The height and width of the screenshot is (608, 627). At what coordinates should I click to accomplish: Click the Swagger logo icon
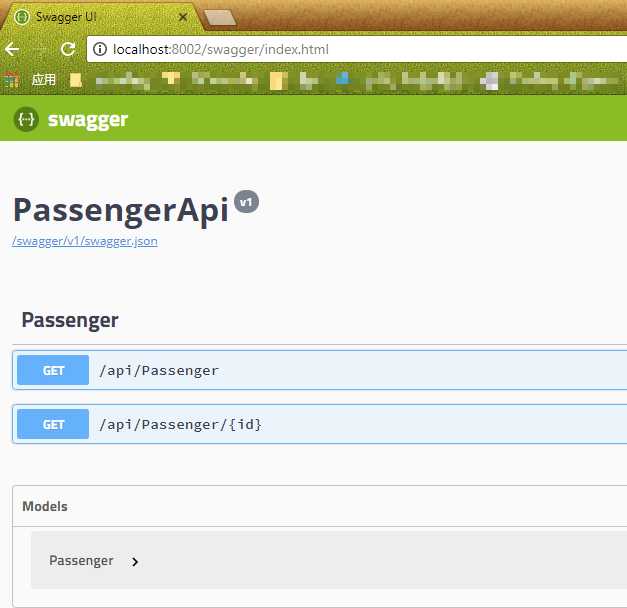click(x=26, y=119)
